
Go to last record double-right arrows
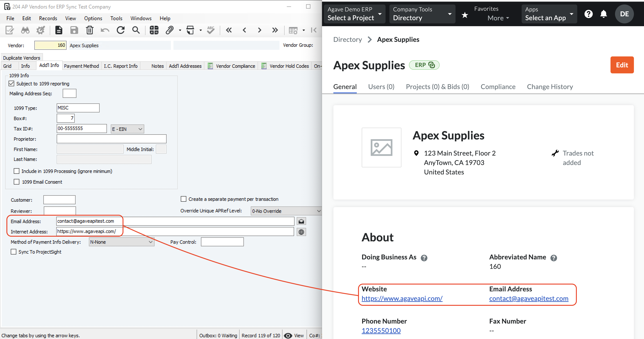(275, 30)
